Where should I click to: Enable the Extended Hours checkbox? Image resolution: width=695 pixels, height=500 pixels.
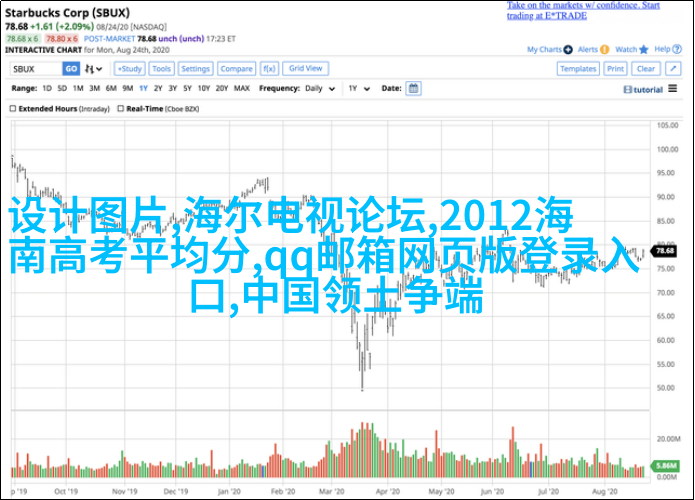coord(13,109)
